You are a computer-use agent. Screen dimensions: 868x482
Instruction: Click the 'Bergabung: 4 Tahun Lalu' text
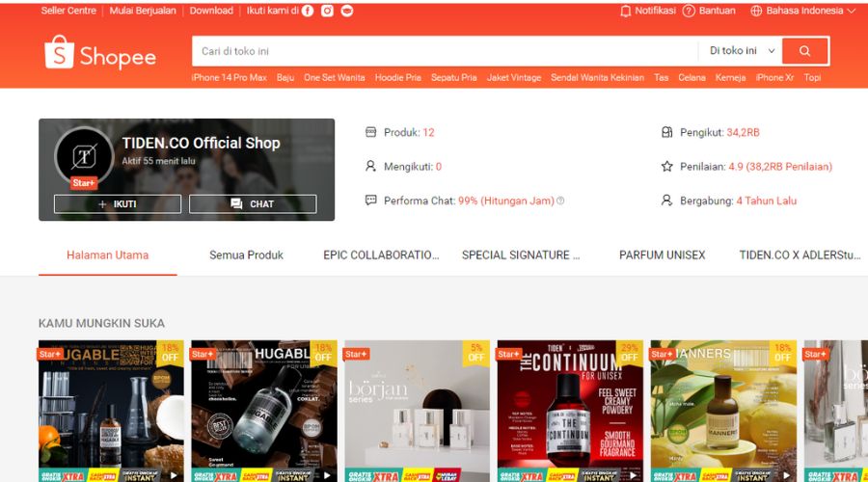pyautogui.click(x=739, y=201)
